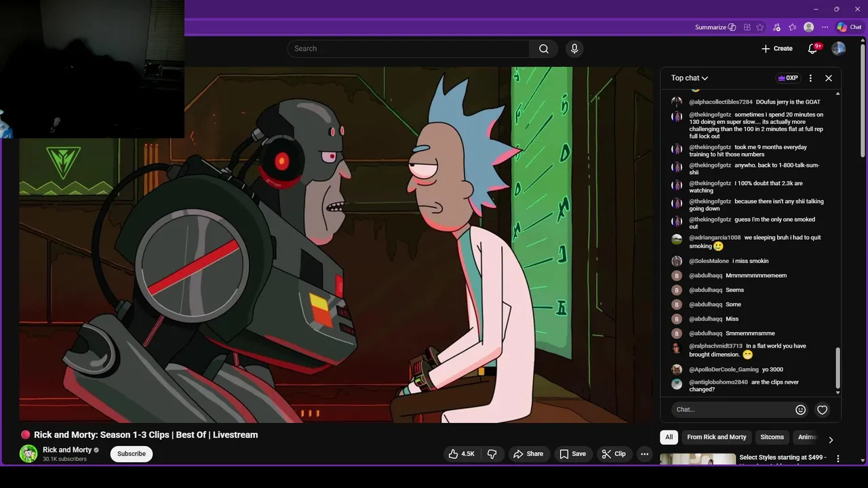
Task: Click the chat scrollbar down arrow
Action: 838,392
